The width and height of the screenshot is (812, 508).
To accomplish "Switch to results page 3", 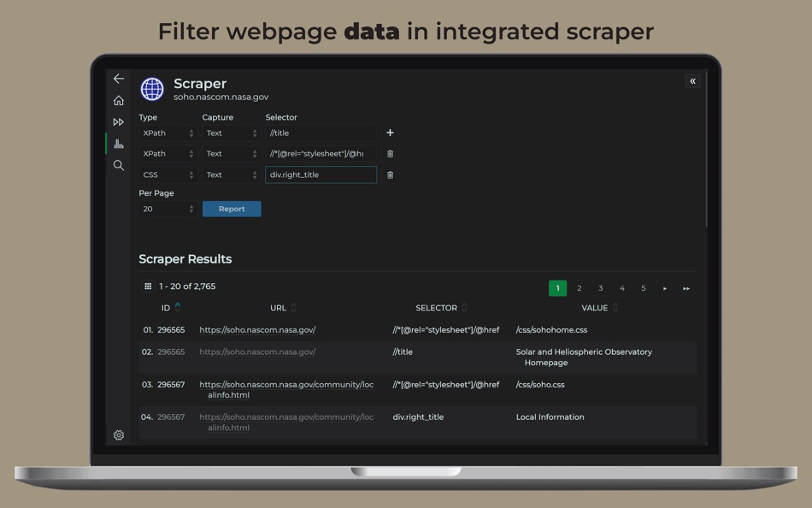I will point(600,288).
